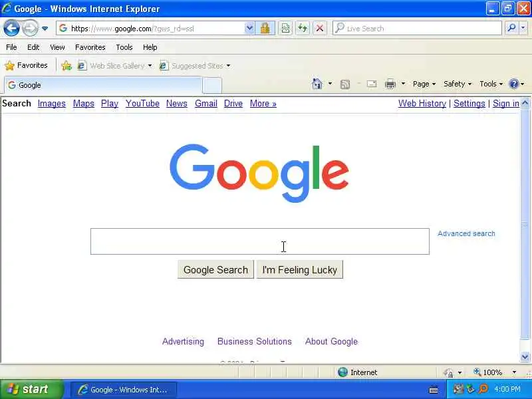Viewport: 532px width, 399px height.
Task: Click the security lock icon
Action: (x=265, y=28)
